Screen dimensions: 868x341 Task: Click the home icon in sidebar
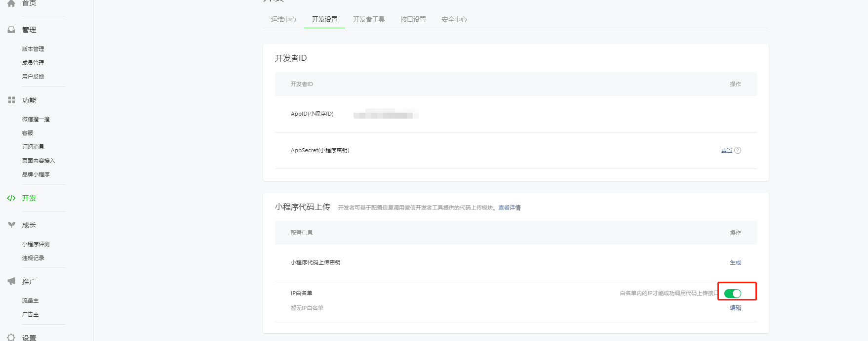(x=11, y=3)
